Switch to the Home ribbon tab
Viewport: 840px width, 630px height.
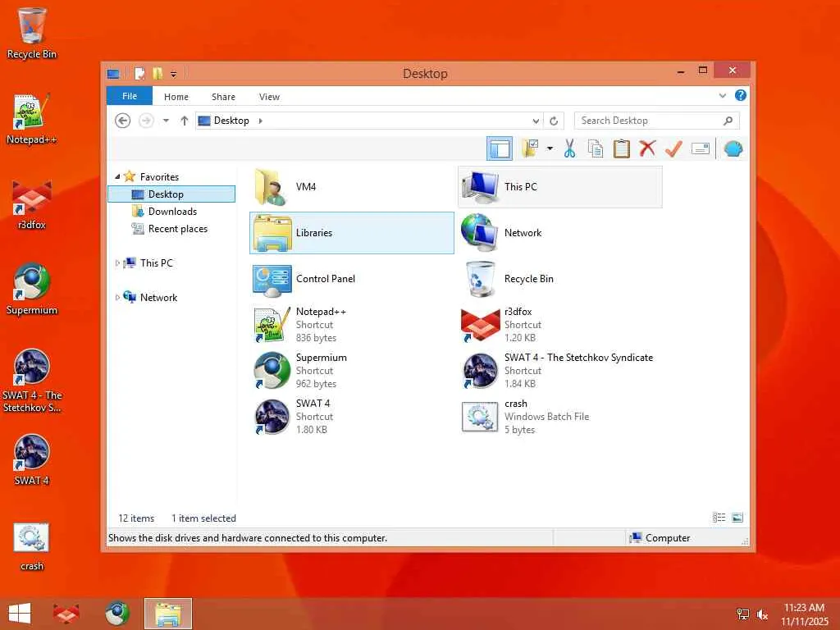click(176, 97)
